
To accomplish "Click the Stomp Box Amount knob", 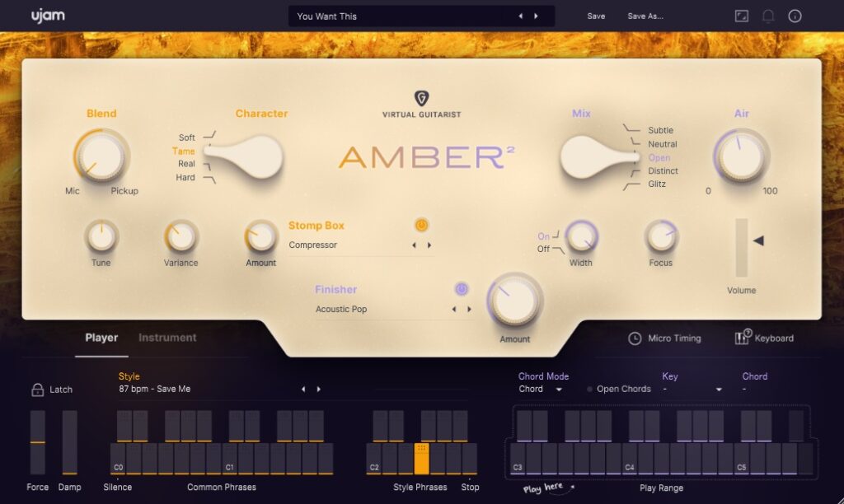I will (x=261, y=236).
